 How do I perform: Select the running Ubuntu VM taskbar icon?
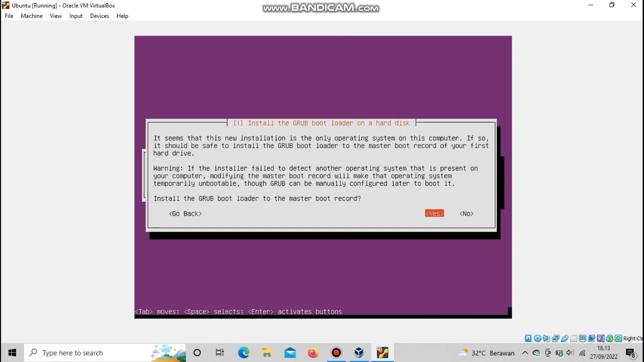pos(382,352)
